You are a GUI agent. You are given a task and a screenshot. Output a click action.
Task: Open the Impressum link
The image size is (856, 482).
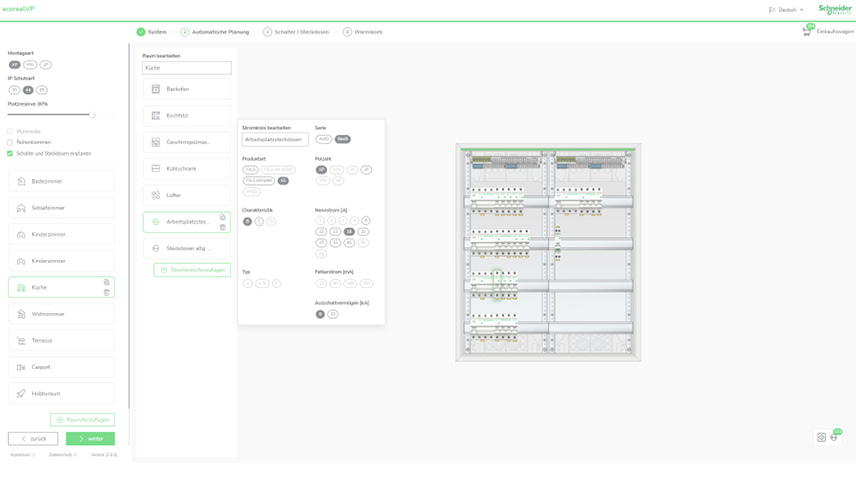(22, 455)
